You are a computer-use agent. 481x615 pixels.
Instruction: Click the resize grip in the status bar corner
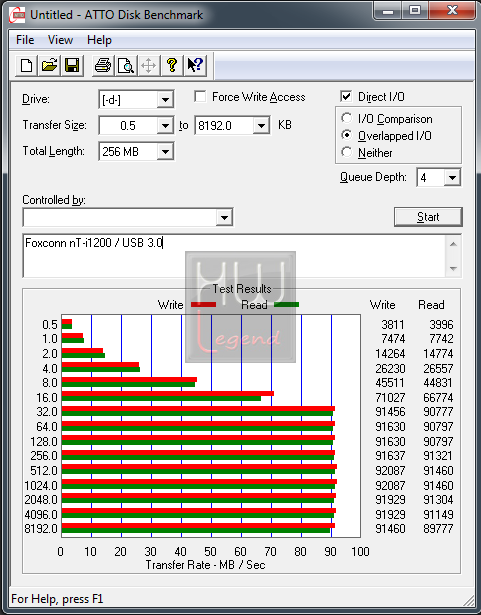click(x=468, y=600)
